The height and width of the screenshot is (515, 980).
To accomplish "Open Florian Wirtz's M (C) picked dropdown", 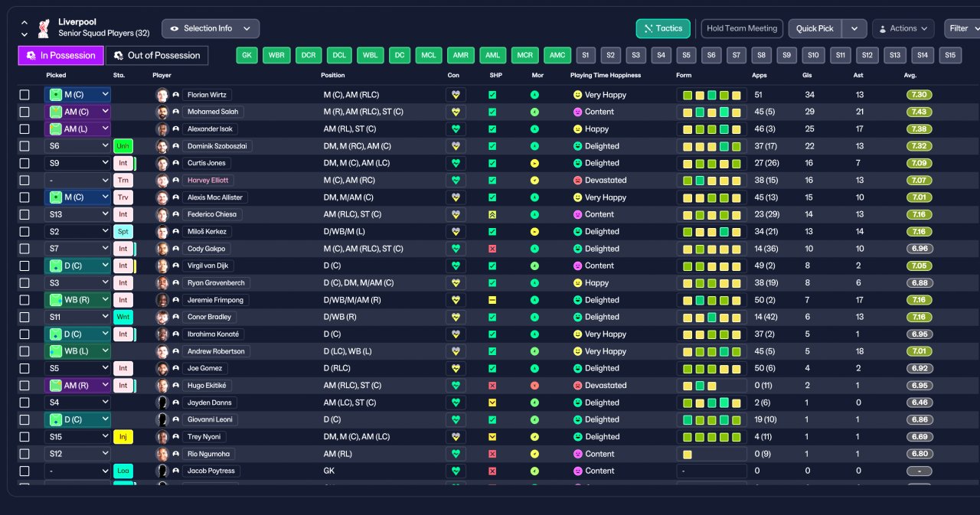I will (x=77, y=95).
